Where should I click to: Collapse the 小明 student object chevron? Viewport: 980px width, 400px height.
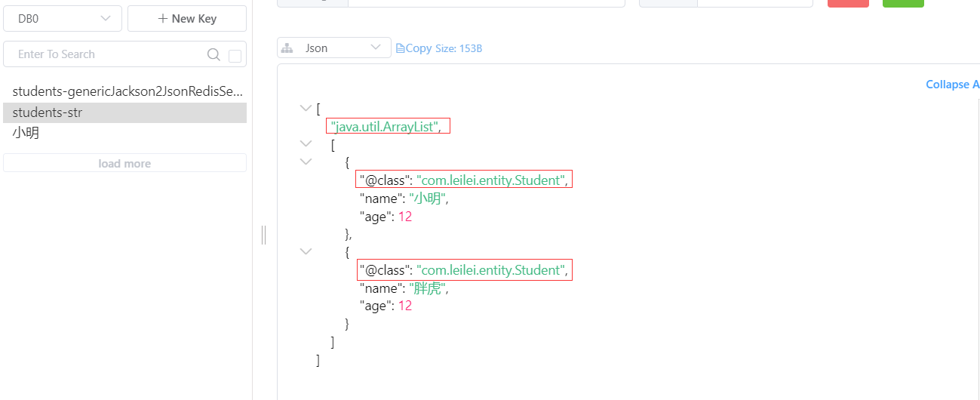click(x=306, y=162)
